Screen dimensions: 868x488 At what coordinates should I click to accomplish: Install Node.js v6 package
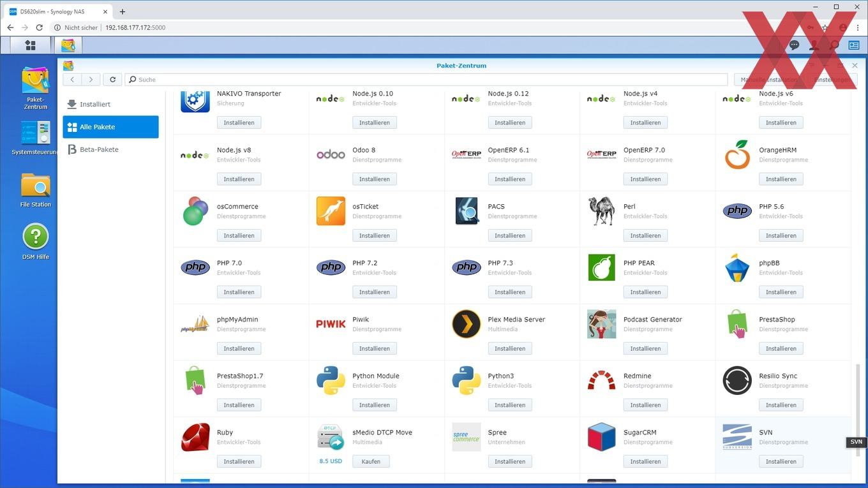pyautogui.click(x=781, y=122)
